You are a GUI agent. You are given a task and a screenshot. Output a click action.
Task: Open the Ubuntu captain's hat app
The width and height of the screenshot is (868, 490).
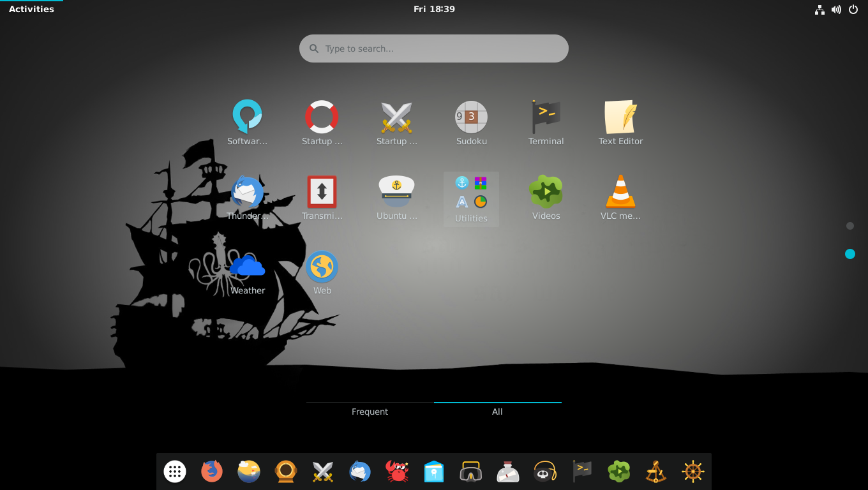pos(397,198)
